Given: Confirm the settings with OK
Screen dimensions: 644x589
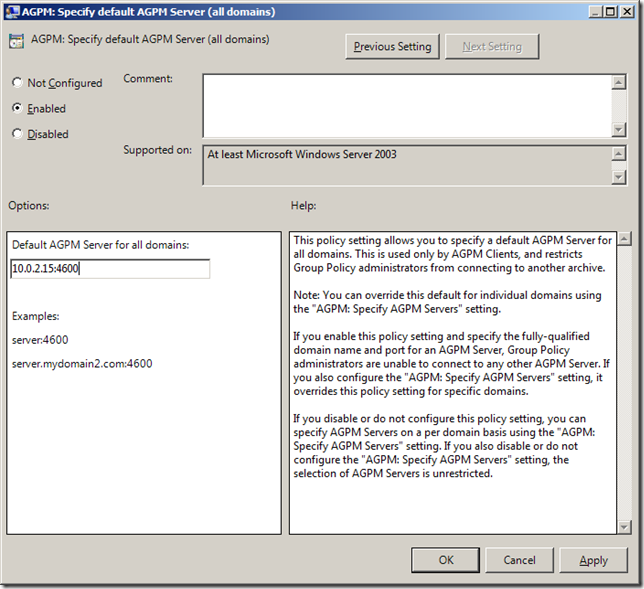Looking at the screenshot, I should (446, 560).
